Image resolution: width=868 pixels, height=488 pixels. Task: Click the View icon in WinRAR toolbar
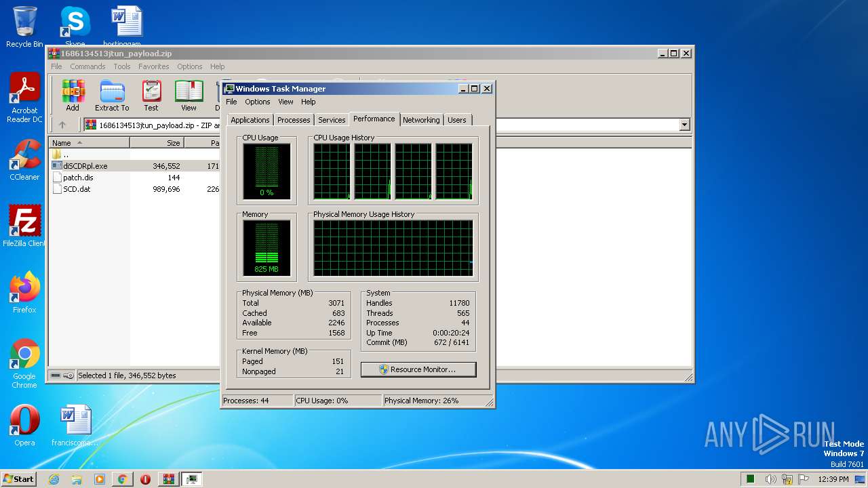coord(189,91)
